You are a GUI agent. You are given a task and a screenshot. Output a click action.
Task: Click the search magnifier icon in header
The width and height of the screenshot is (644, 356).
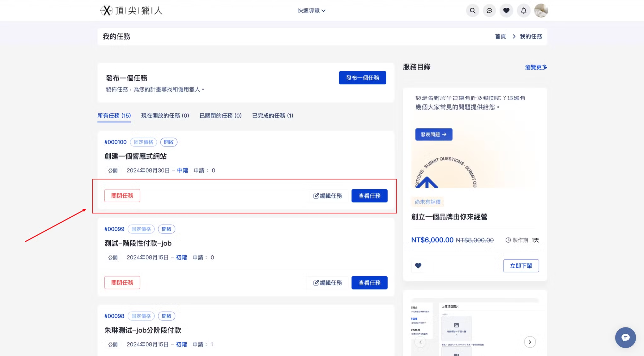point(472,11)
